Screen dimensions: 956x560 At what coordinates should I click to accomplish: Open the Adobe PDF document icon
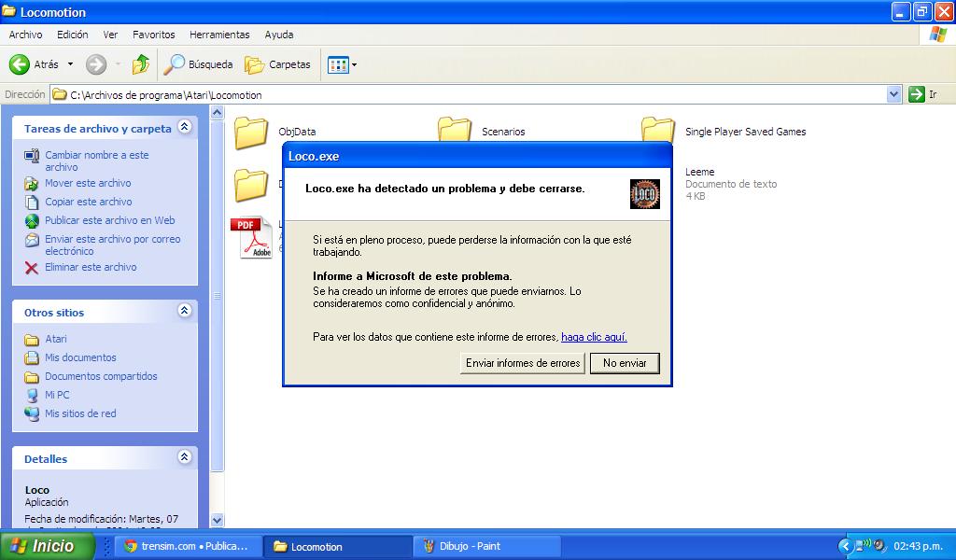point(250,237)
